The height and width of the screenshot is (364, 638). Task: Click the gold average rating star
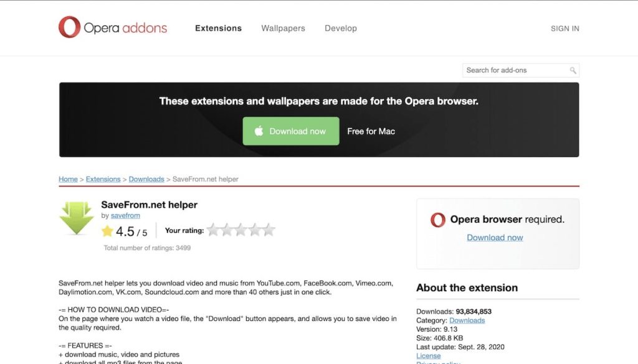coord(107,231)
